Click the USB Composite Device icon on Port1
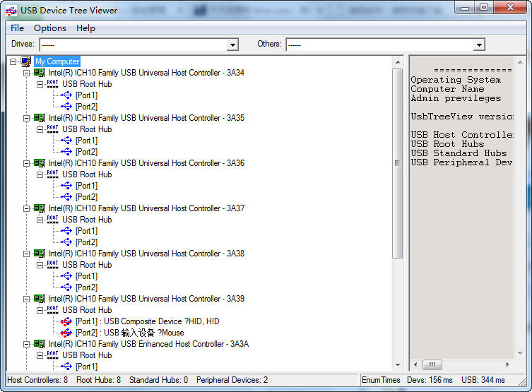 click(x=66, y=321)
